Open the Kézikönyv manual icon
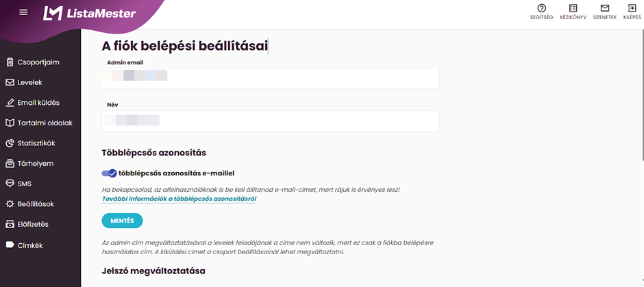644x287 pixels. point(573,9)
